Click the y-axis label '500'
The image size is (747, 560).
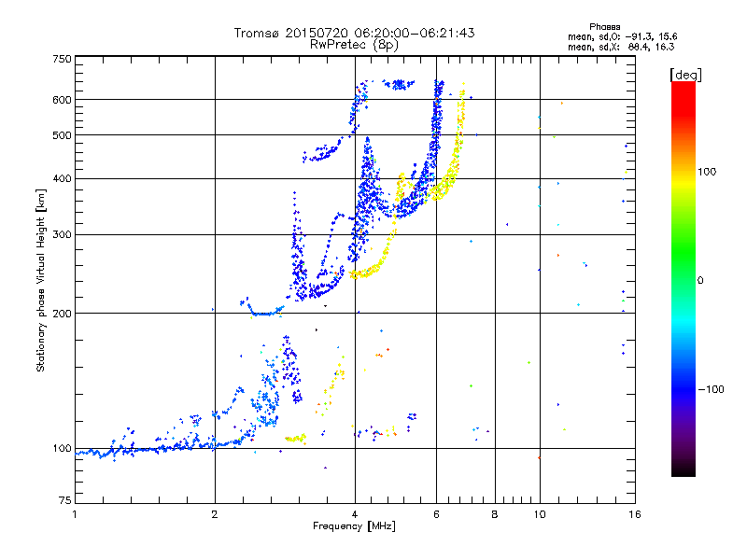point(62,135)
